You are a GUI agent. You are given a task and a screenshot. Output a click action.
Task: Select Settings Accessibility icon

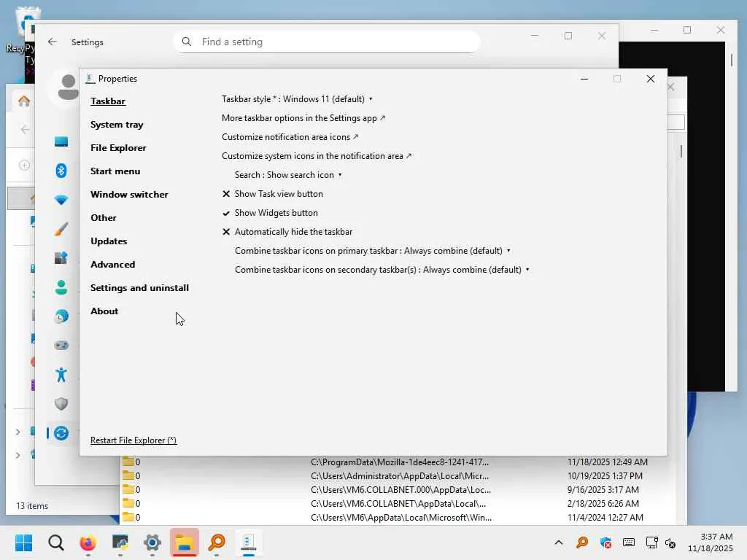pyautogui.click(x=61, y=375)
